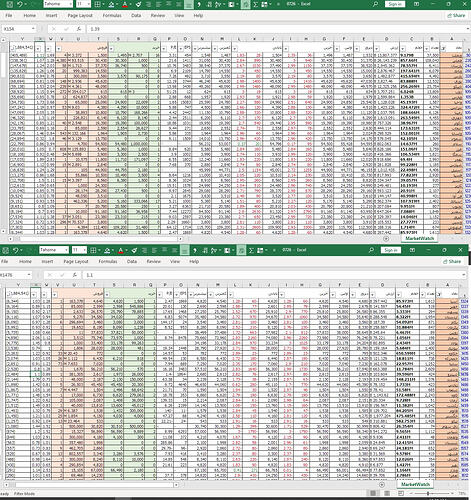Toggle highlighted alignment button in top toolbar

[188, 4]
